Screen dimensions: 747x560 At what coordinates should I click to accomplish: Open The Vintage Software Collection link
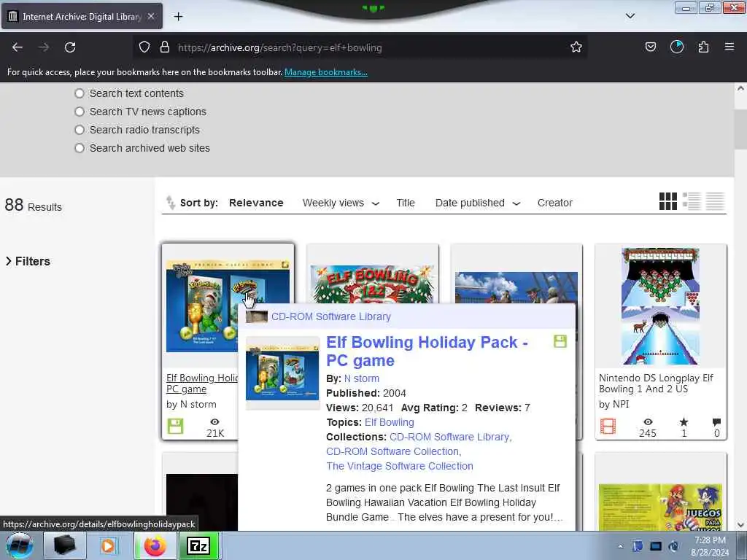coord(400,466)
